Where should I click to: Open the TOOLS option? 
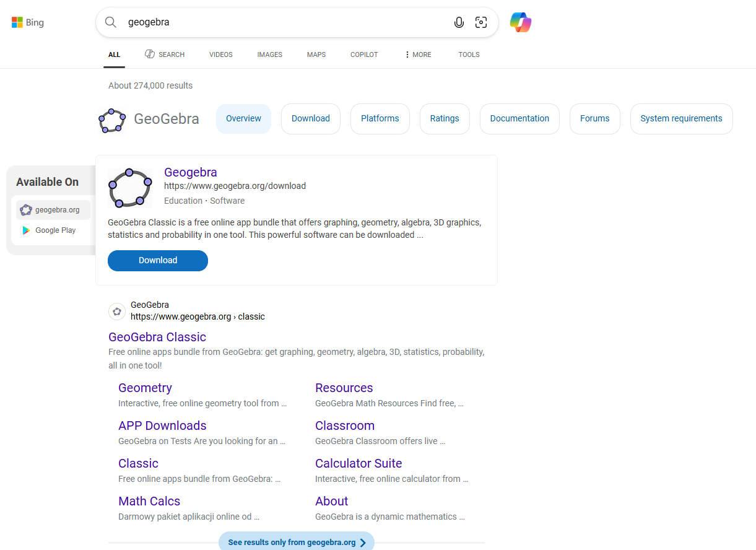tap(469, 55)
